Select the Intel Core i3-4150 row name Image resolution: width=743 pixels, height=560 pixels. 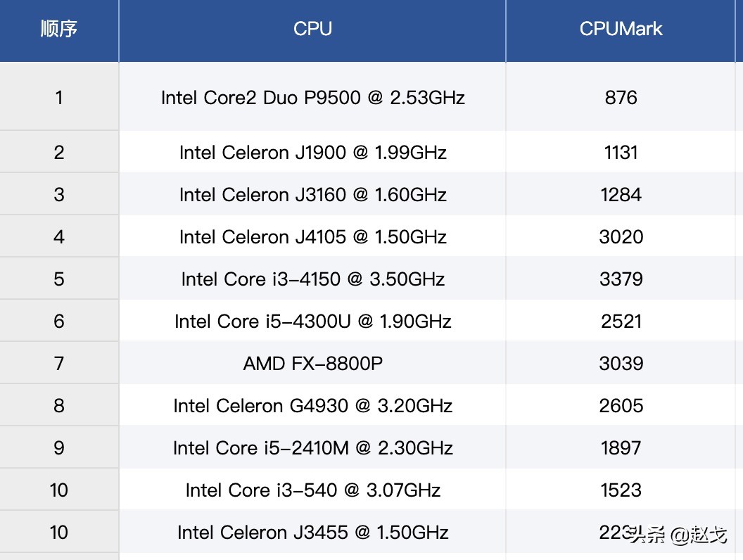pos(312,279)
